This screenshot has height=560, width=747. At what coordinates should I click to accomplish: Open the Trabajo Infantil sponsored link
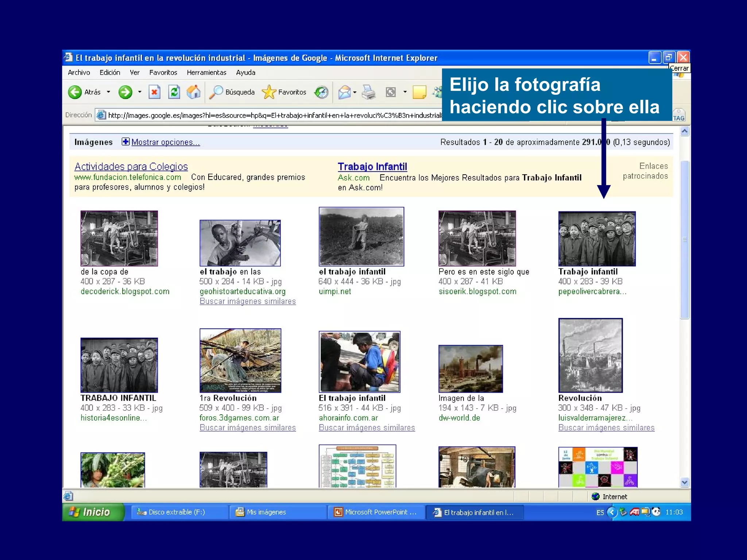coord(372,167)
